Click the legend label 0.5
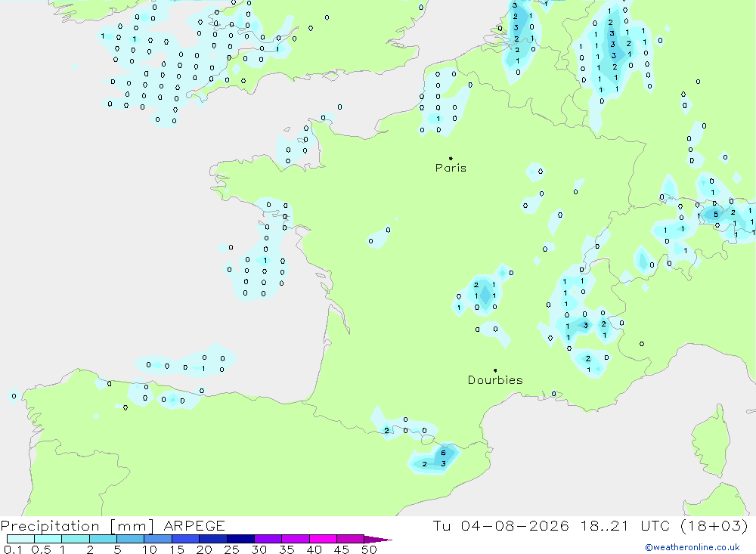 pyautogui.click(x=42, y=549)
